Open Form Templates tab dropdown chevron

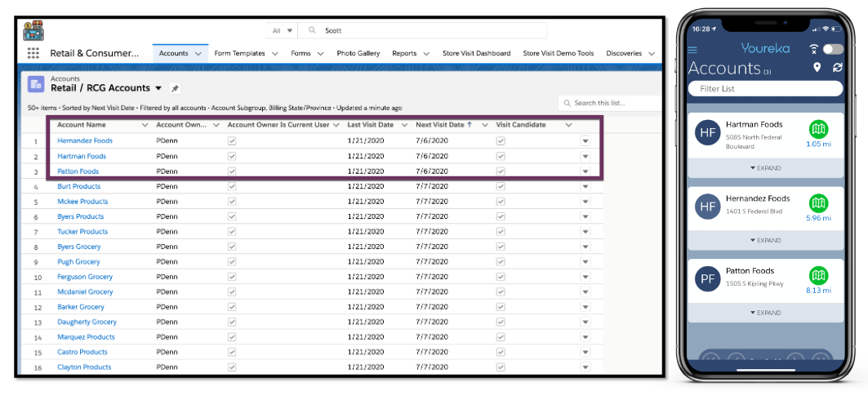click(275, 54)
